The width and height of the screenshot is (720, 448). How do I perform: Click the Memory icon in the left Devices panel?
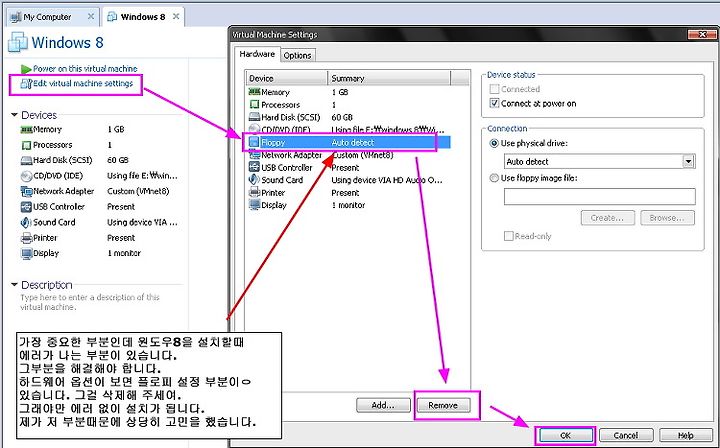(x=26, y=129)
